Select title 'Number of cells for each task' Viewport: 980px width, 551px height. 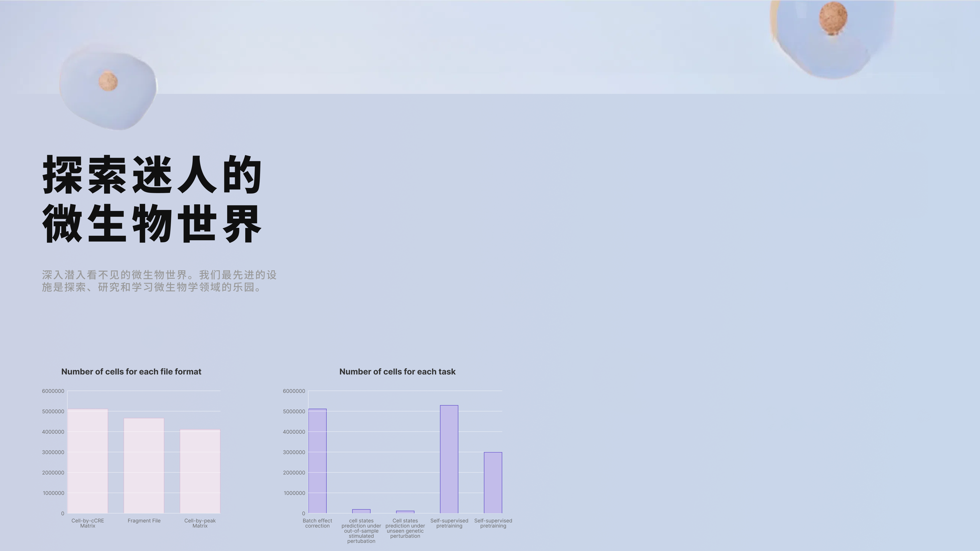[397, 371]
